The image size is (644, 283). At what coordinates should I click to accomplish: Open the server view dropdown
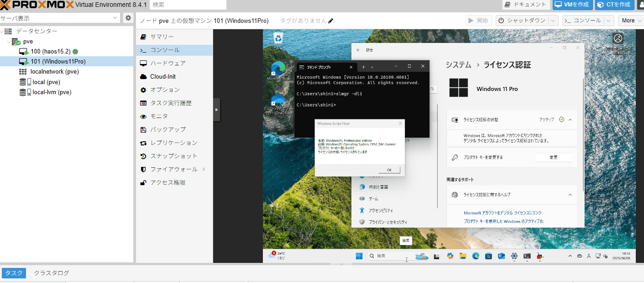click(115, 18)
